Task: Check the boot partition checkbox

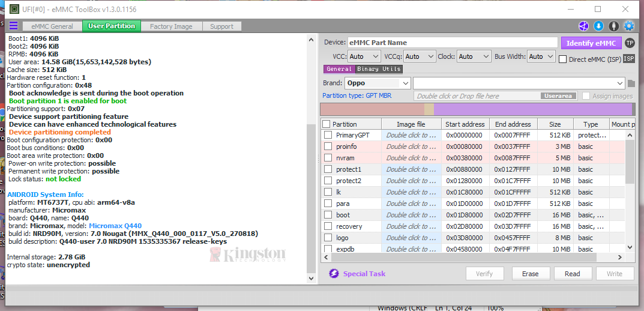Action: pos(328,214)
